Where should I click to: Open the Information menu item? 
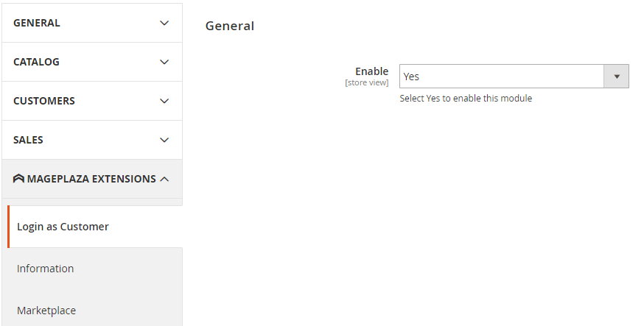(46, 269)
